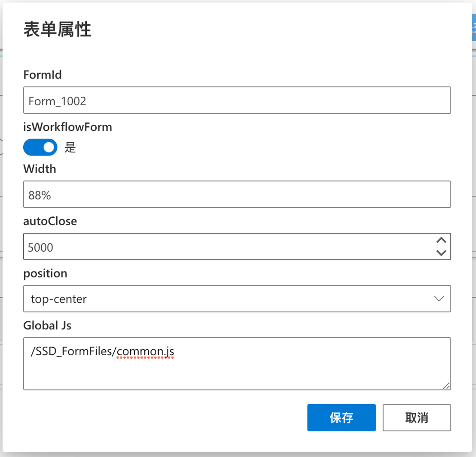Image resolution: width=476 pixels, height=457 pixels.
Task: Focus the FormId input with Form_1002
Action: (x=237, y=100)
